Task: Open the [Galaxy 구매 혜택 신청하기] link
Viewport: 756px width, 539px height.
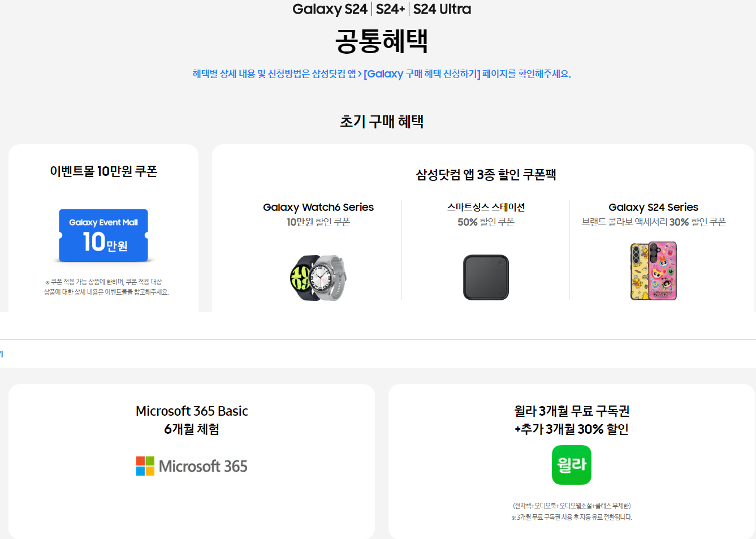Action: click(422, 74)
